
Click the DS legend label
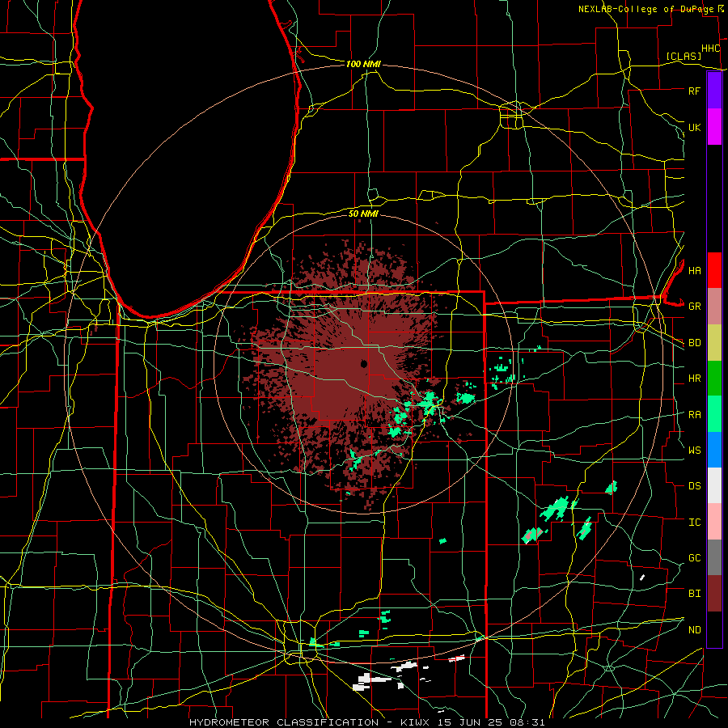(694, 486)
